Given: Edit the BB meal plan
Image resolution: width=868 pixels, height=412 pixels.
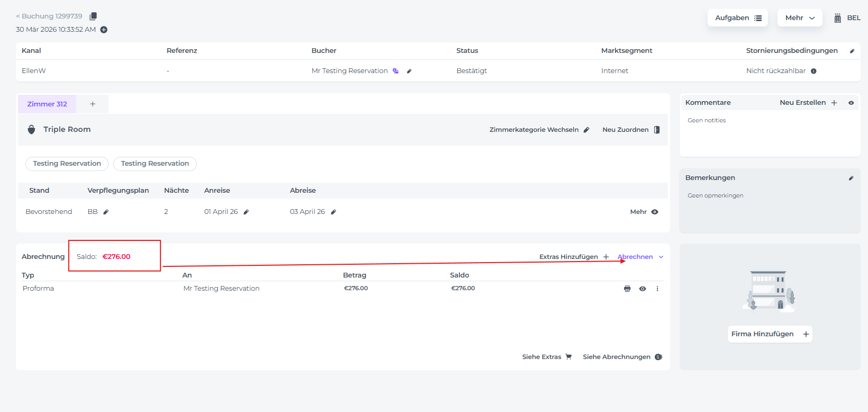Looking at the screenshot, I should pyautogui.click(x=106, y=212).
